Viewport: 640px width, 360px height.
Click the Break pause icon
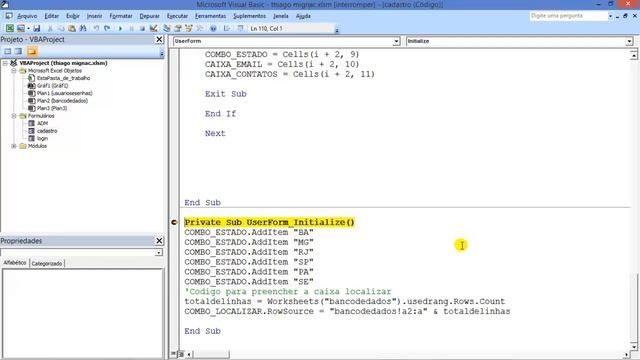[x=131, y=29]
